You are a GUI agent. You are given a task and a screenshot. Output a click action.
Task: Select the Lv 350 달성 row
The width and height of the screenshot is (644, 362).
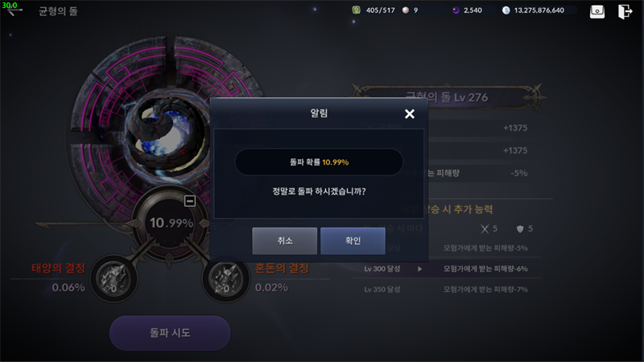pos(447,290)
